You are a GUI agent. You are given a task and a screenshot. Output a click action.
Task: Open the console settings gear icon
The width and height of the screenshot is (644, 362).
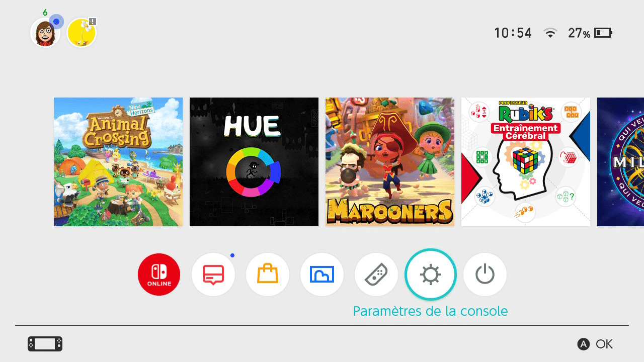(431, 275)
